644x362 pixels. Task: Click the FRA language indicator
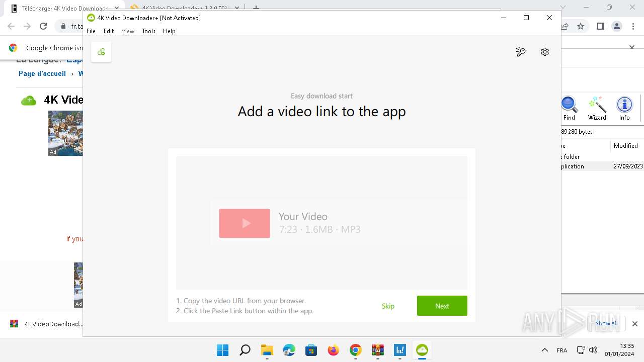562,350
